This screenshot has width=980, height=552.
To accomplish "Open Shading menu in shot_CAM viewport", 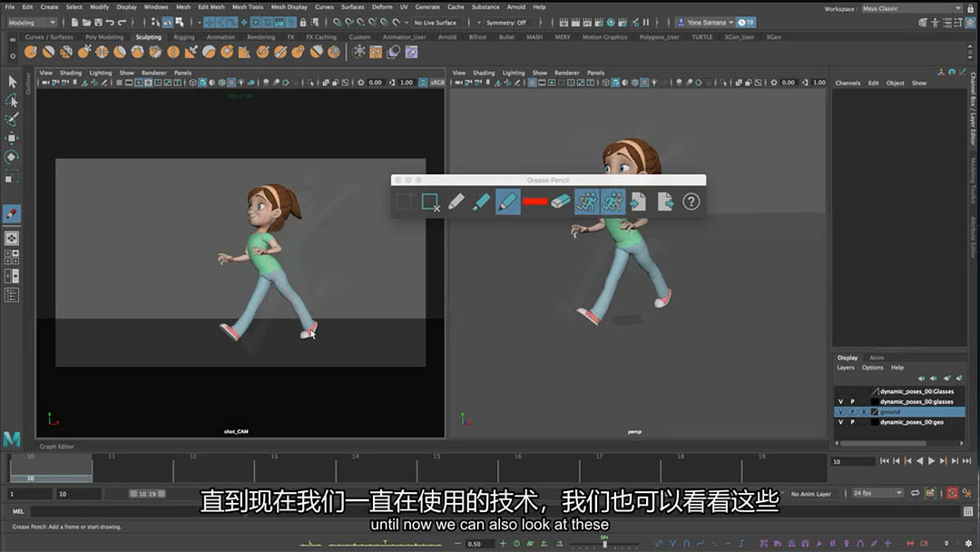I will point(71,73).
